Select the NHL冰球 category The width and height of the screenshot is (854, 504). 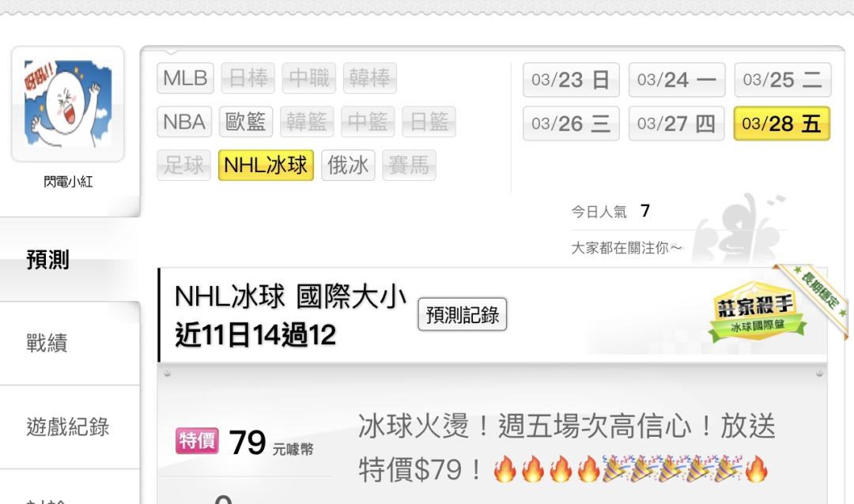(x=266, y=165)
